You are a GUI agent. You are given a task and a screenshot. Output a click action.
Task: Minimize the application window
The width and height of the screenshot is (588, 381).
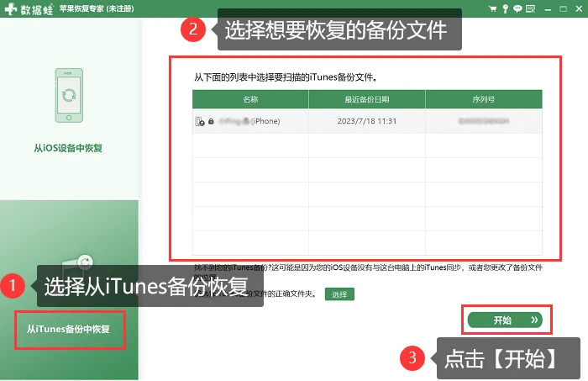click(548, 9)
